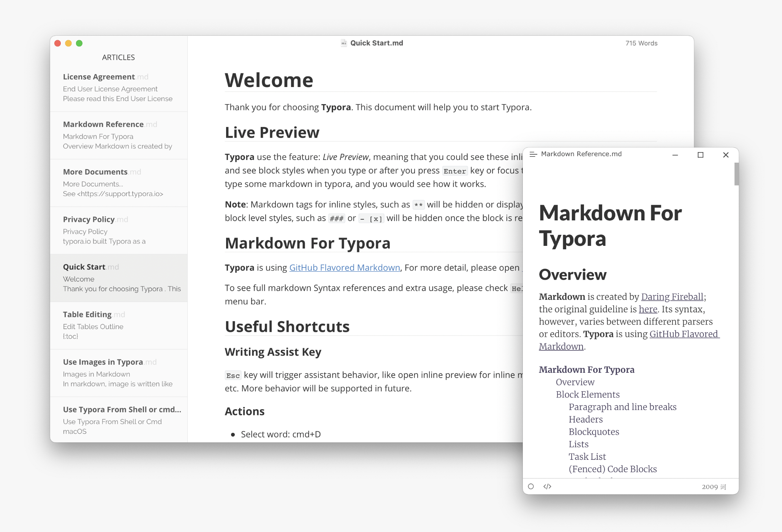Jump to Task List in table of contents
This screenshot has width=782, height=532.
coord(587,457)
